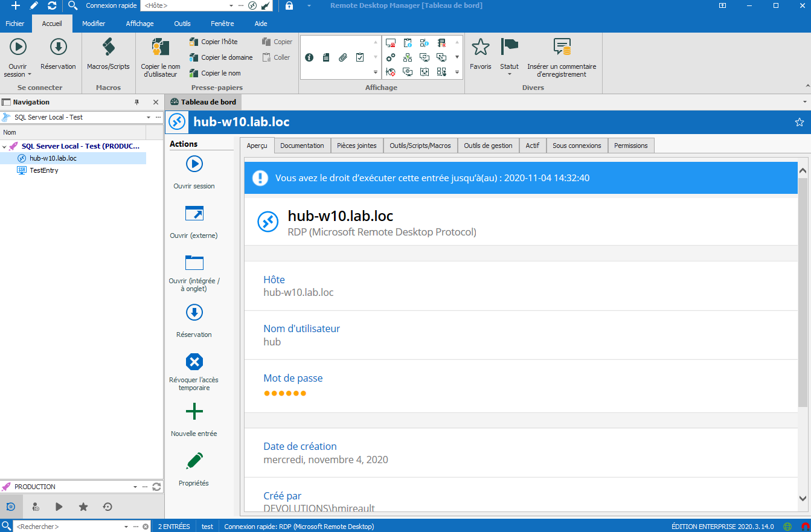Select TestEntry in navigation tree
The width and height of the screenshot is (811, 532).
click(x=43, y=170)
